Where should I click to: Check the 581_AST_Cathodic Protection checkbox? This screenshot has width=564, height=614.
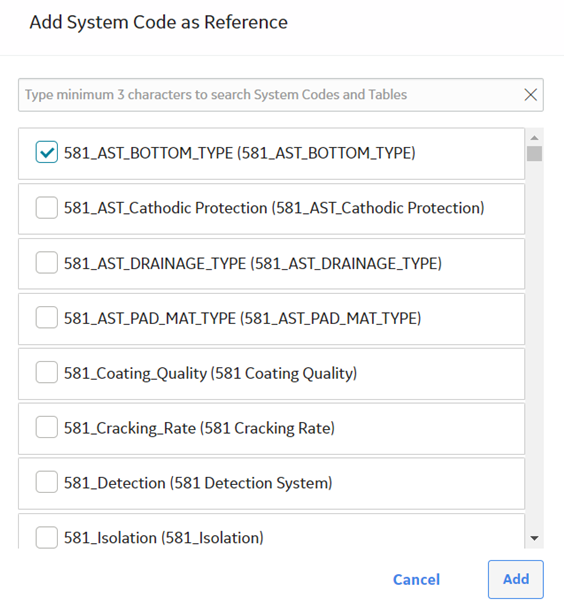47,208
